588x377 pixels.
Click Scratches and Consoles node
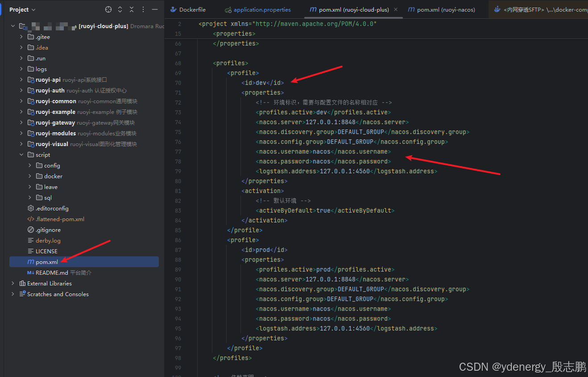58,294
